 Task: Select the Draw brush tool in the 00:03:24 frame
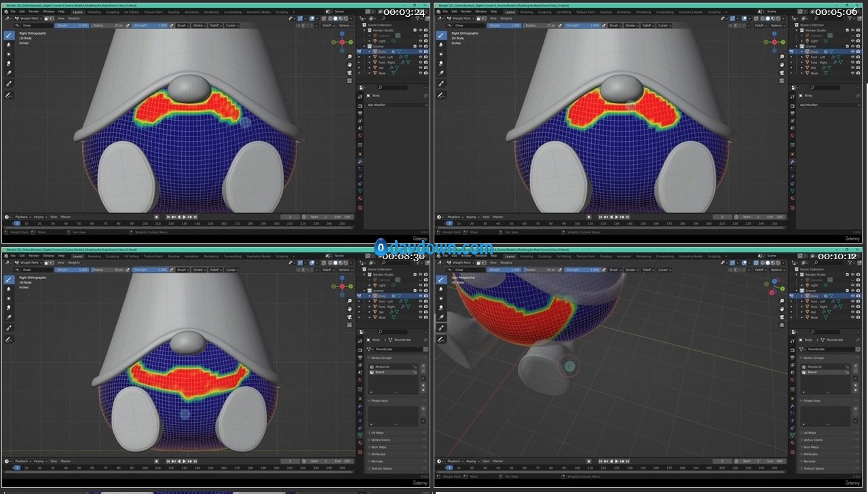[x=9, y=35]
